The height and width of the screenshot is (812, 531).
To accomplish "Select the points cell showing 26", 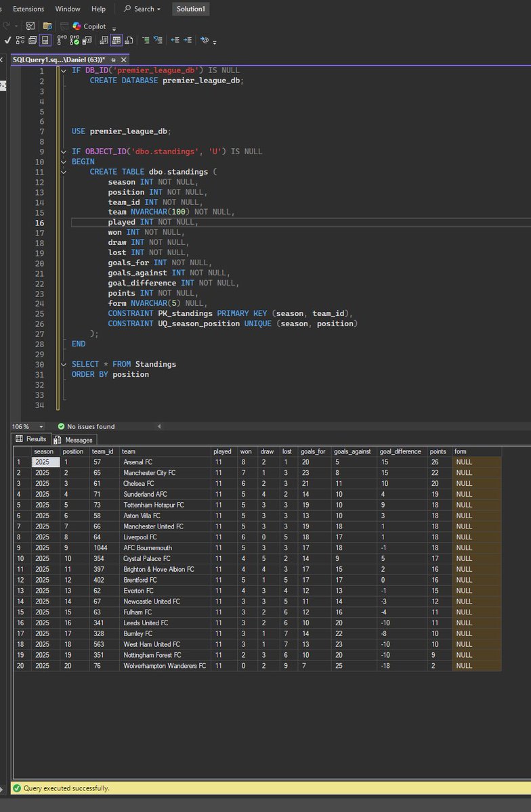I will pyautogui.click(x=439, y=461).
